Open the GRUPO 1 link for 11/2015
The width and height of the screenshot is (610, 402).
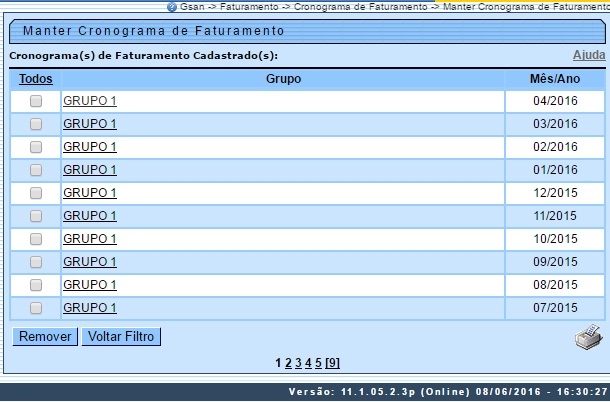(x=90, y=216)
